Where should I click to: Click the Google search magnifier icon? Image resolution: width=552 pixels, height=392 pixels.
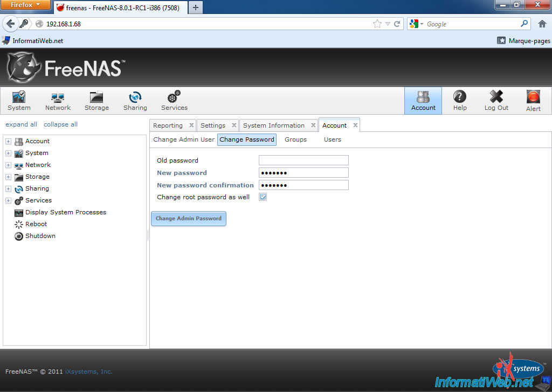click(x=524, y=24)
